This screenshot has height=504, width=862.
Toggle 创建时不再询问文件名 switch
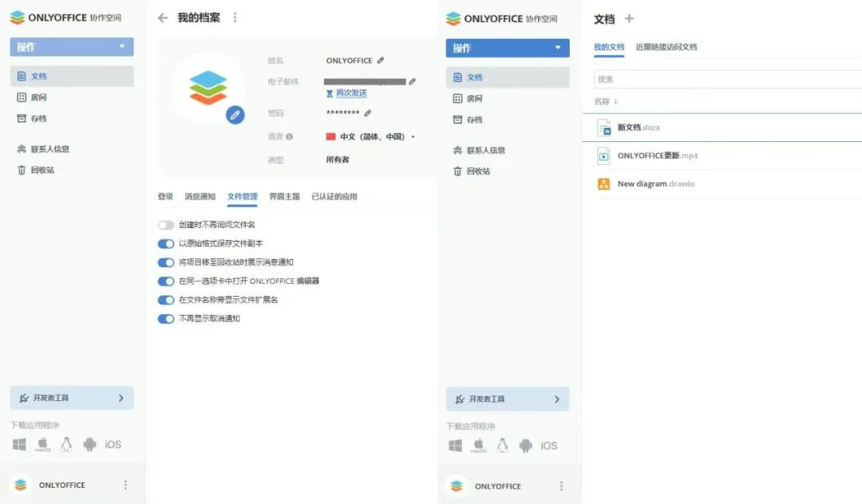165,225
